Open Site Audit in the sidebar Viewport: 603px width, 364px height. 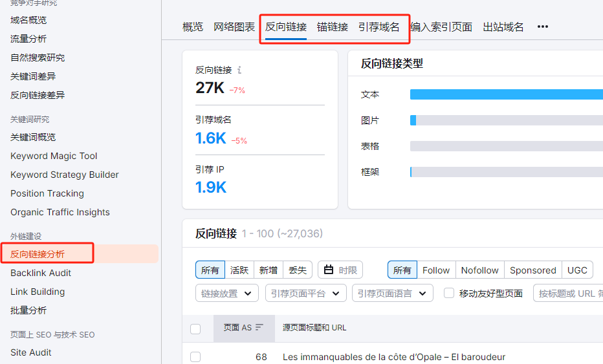tap(31, 352)
